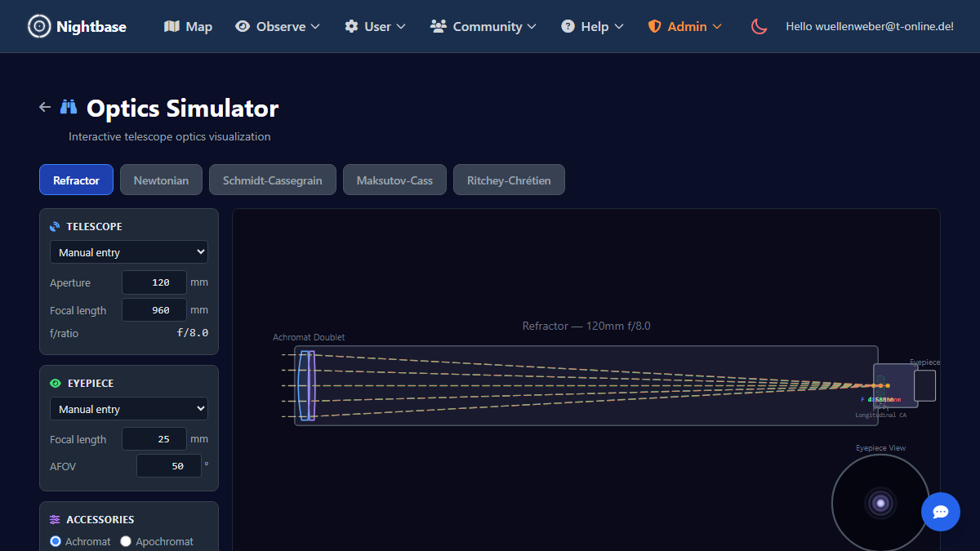Open the Telescope preset dropdown
Screen dimensions: 980x551
[129, 252]
